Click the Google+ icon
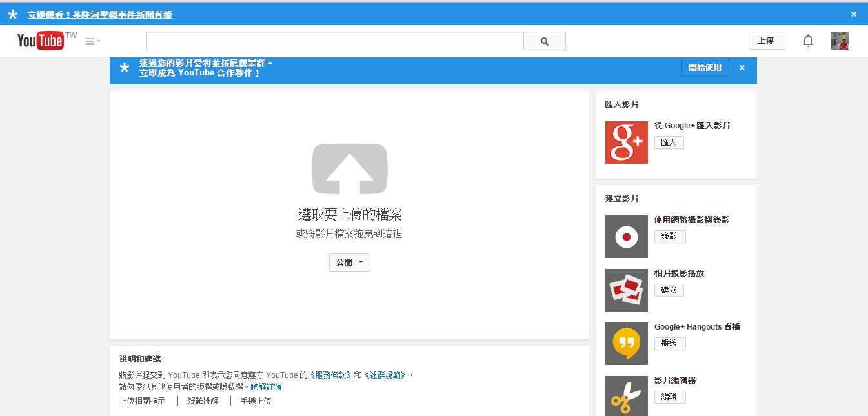This screenshot has height=416, width=868. (627, 143)
